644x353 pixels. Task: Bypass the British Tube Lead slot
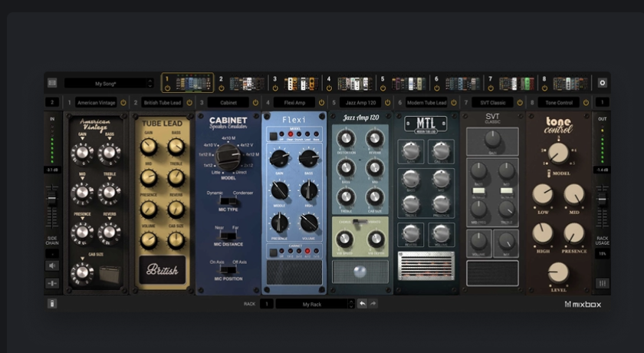coord(189,103)
